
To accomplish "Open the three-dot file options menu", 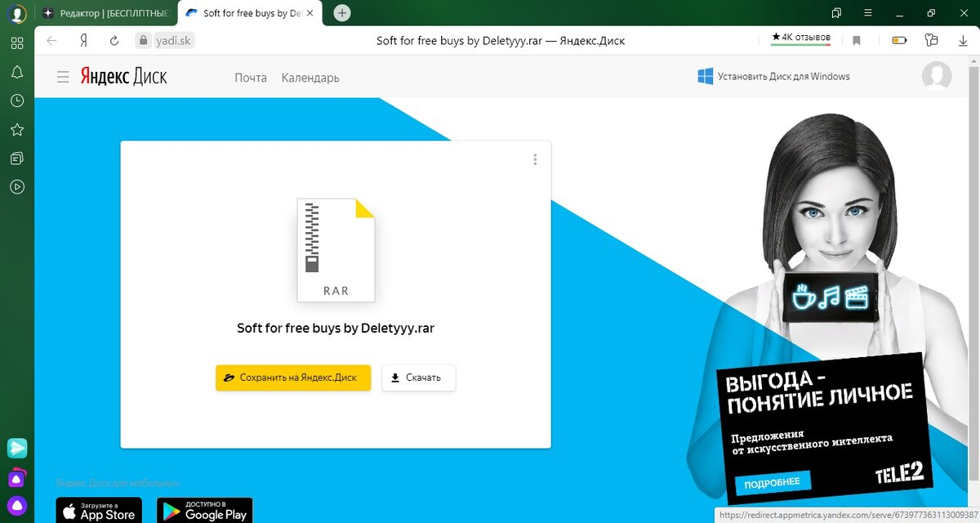I will pyautogui.click(x=535, y=159).
